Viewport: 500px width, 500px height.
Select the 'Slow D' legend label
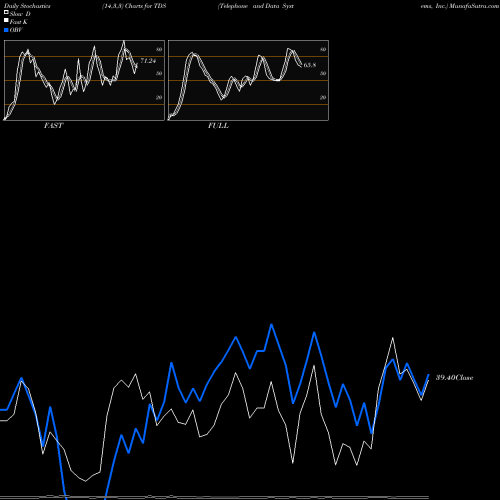pos(20,14)
